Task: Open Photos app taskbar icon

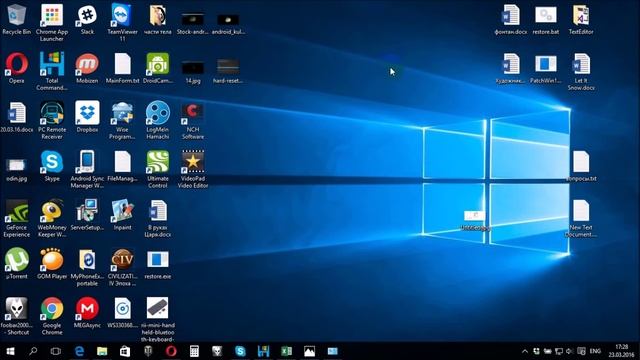Action: 309,351
